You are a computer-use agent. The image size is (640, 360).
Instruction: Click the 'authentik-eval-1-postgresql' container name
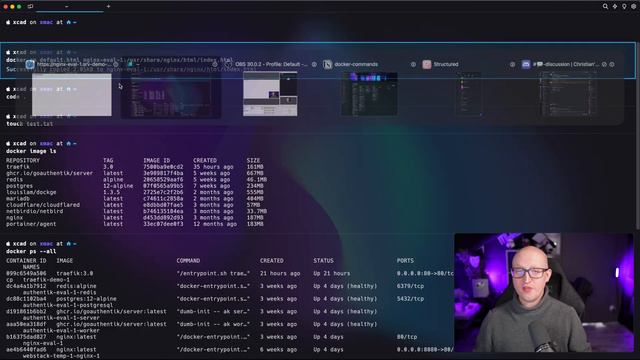click(x=68, y=305)
